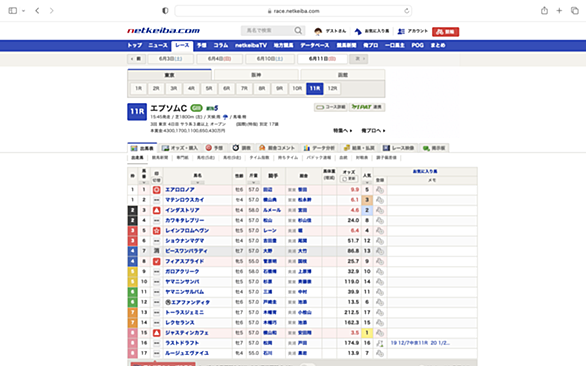Open the sort arrow under the 馬番 column
This screenshot has height=366, width=586.
point(144,183)
